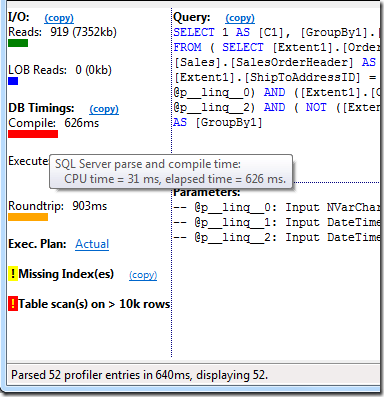Image resolution: width=384 pixels, height=397 pixels.
Task: Click the DB Timings: heading
Action: (x=41, y=108)
